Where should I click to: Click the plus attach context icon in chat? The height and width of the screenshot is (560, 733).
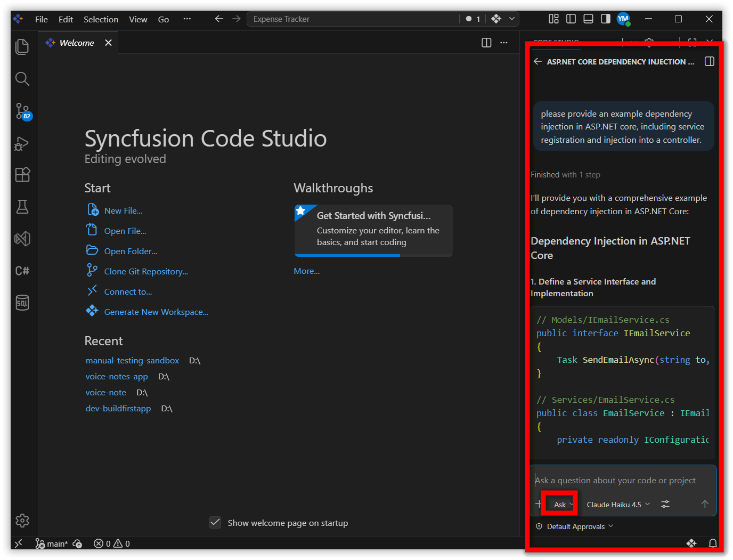[x=538, y=504]
